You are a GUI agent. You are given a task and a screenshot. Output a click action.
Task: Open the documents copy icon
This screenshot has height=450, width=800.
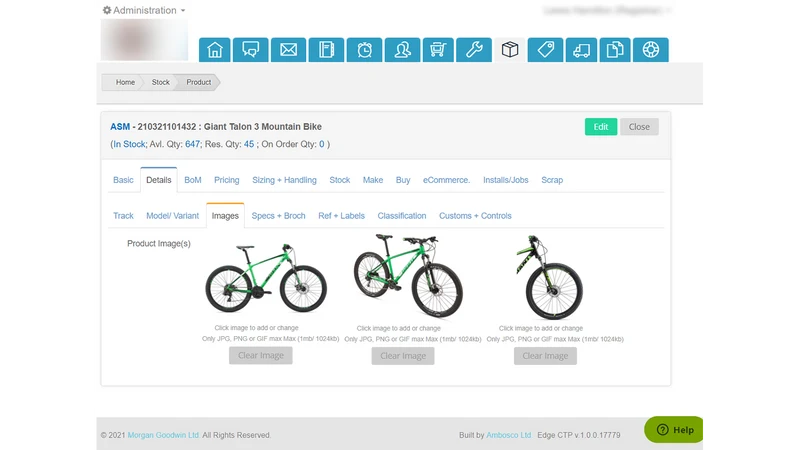[x=615, y=49]
